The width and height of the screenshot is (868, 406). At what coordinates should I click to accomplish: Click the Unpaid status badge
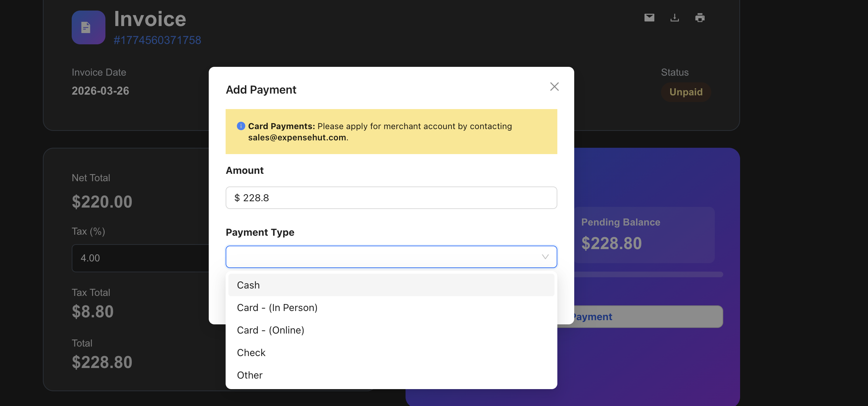pyautogui.click(x=686, y=92)
